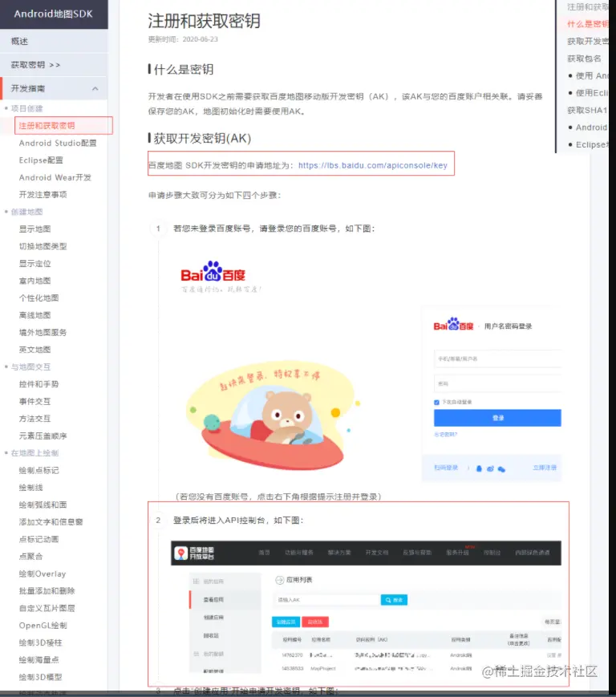Open 绘制海量点 page
This screenshot has height=697, width=616.
[38, 659]
